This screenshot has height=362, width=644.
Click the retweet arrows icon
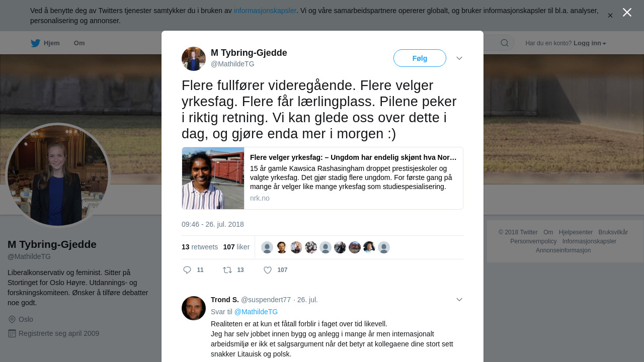(227, 270)
